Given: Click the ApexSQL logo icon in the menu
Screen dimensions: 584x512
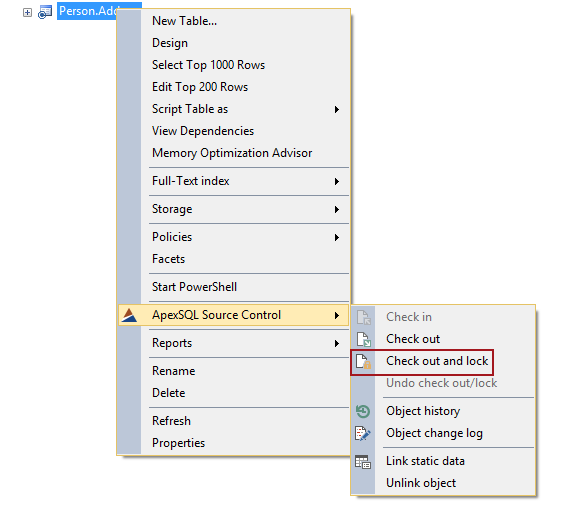Looking at the screenshot, I should coord(129,315).
